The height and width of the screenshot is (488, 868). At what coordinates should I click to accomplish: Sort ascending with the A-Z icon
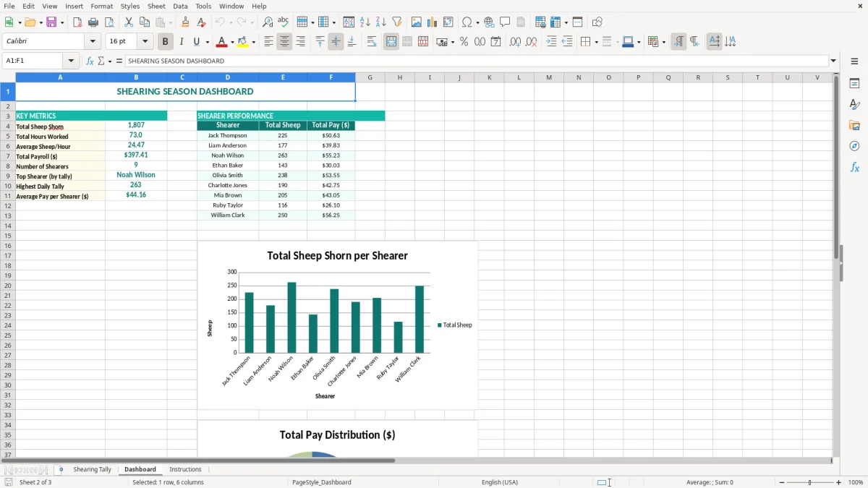coord(365,22)
